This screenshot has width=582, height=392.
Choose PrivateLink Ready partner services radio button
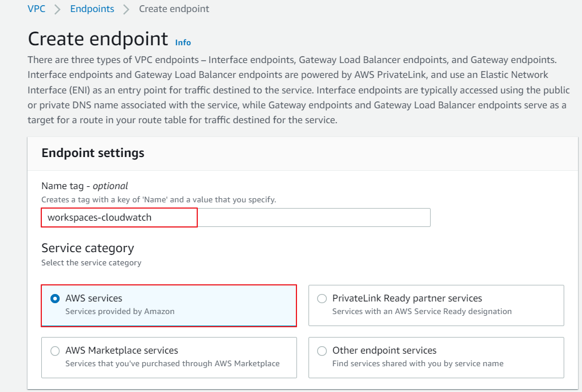click(x=322, y=299)
